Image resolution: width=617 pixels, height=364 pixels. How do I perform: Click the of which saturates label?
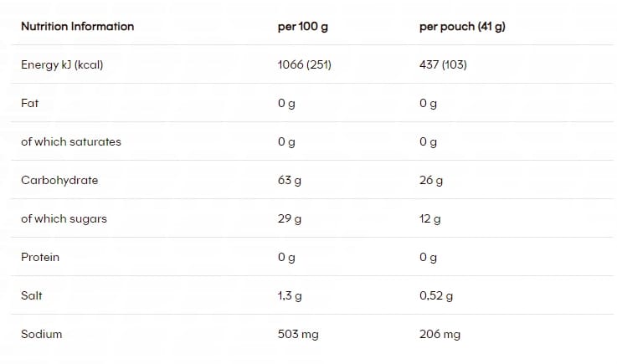tap(71, 141)
